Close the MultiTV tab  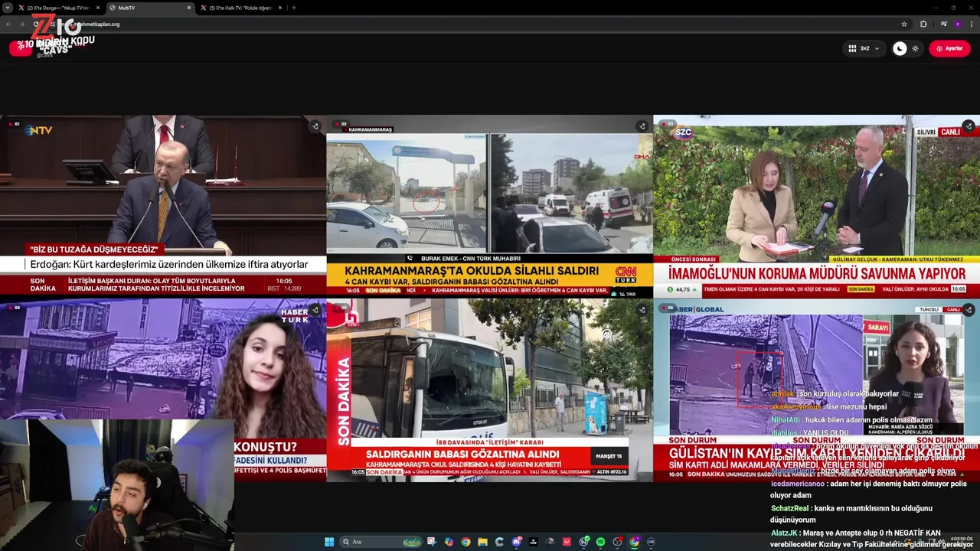[x=189, y=8]
